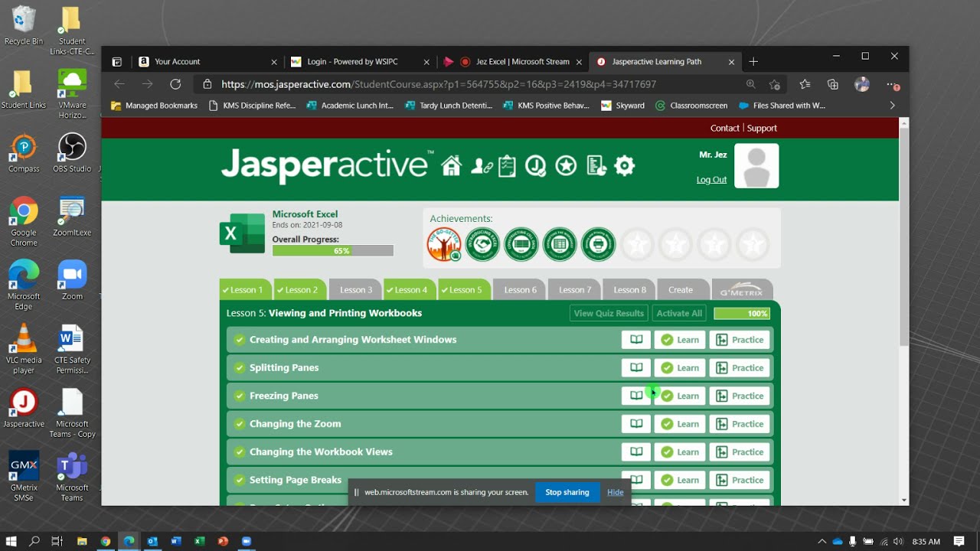Open the browser profile avatar
This screenshot has height=551, width=980.
pyautogui.click(x=862, y=84)
